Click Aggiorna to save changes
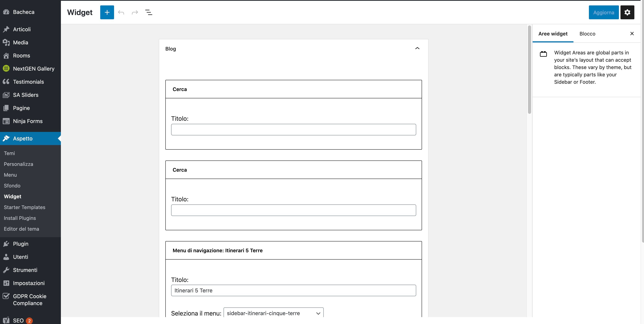The height and width of the screenshot is (324, 644). tap(604, 12)
